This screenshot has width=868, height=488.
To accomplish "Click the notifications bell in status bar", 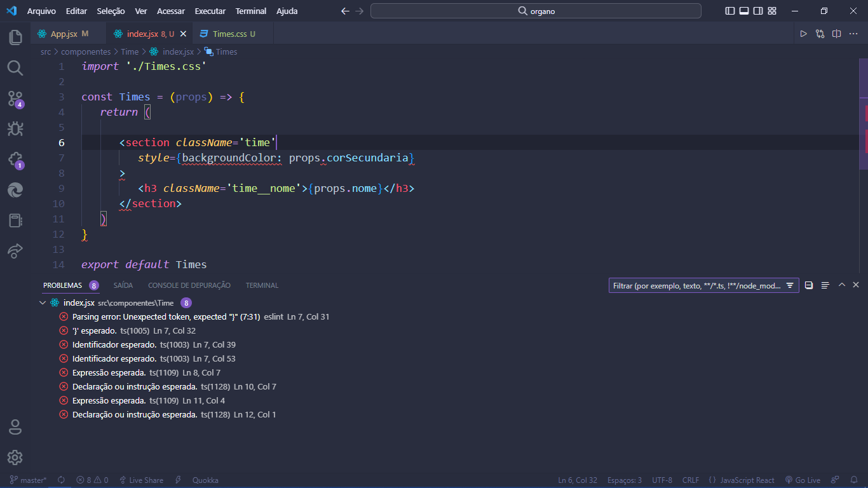I will pos(853,480).
